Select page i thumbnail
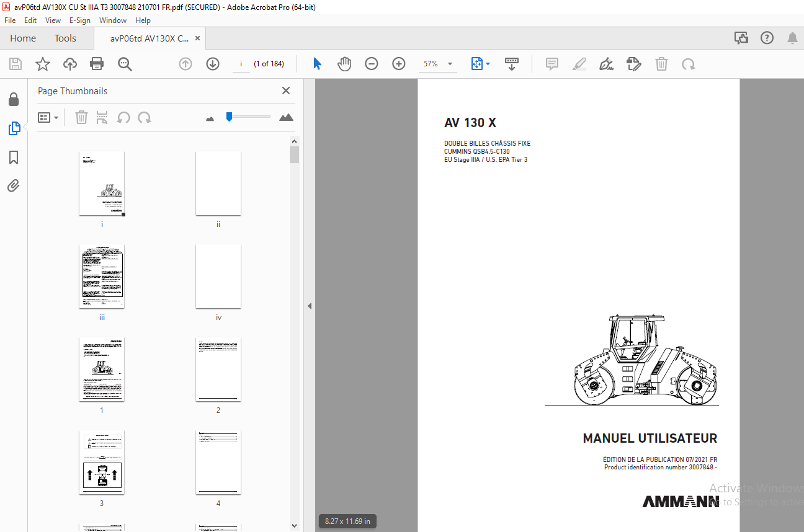Image resolution: width=804 pixels, height=532 pixels. click(102, 184)
